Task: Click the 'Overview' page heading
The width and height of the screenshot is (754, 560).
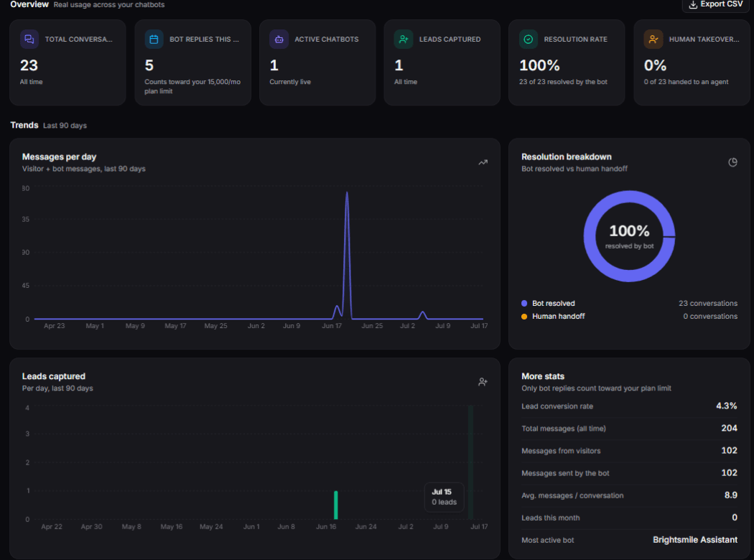Action: 29,4
